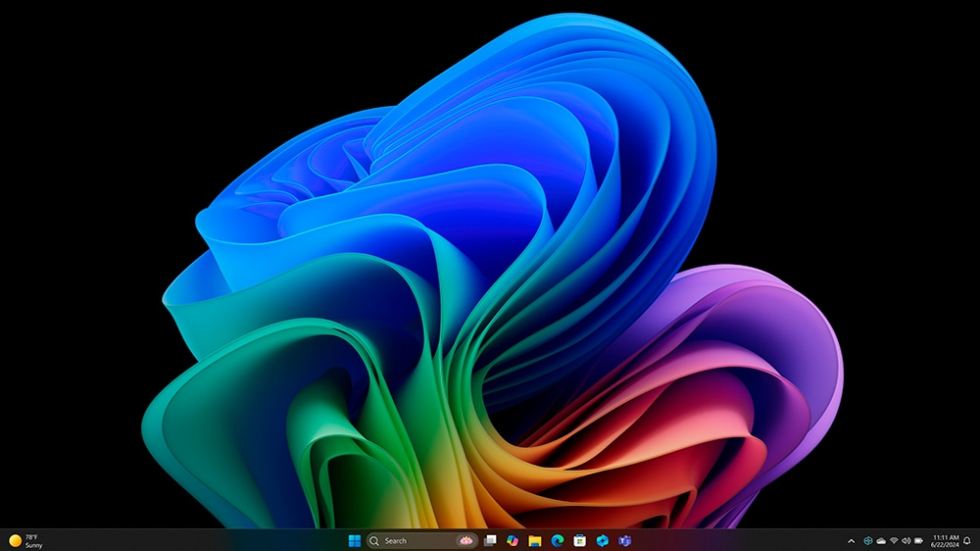This screenshot has height=551, width=980.
Task: Open the notification bell icon
Action: pos(968,540)
